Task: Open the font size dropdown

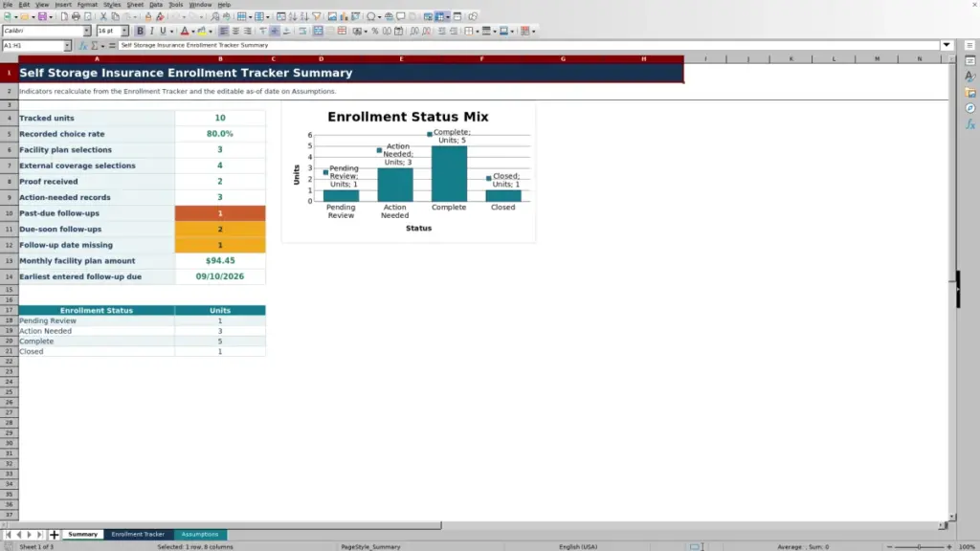Action: click(x=124, y=32)
